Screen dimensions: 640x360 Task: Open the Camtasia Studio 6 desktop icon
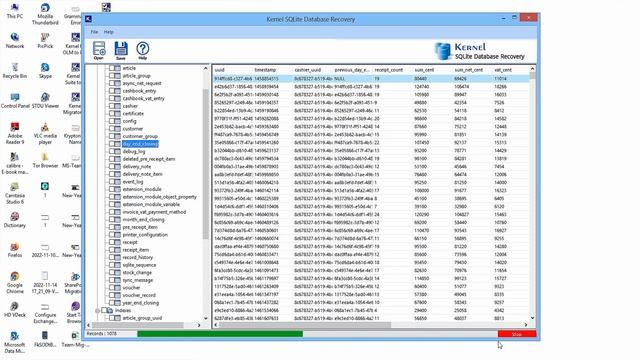click(15, 193)
